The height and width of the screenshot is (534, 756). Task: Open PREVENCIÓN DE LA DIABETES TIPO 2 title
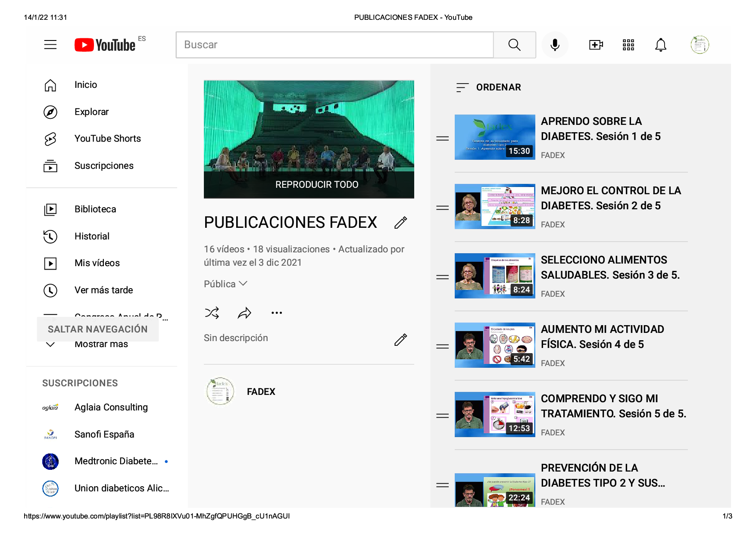[x=603, y=475]
